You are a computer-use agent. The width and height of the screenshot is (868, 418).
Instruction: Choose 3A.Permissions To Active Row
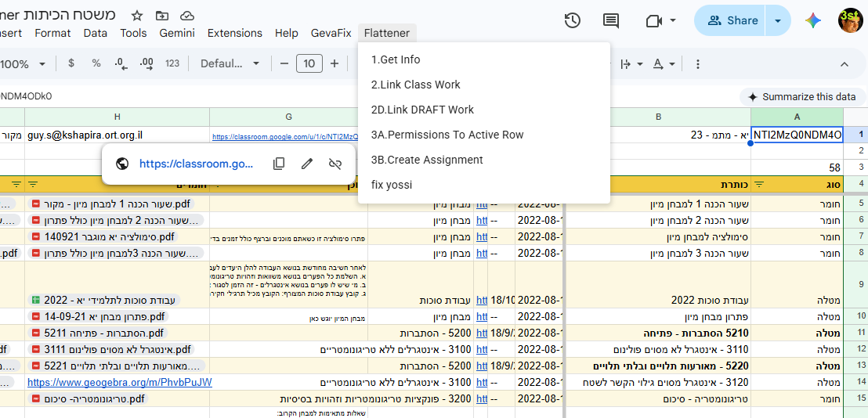pos(484,135)
